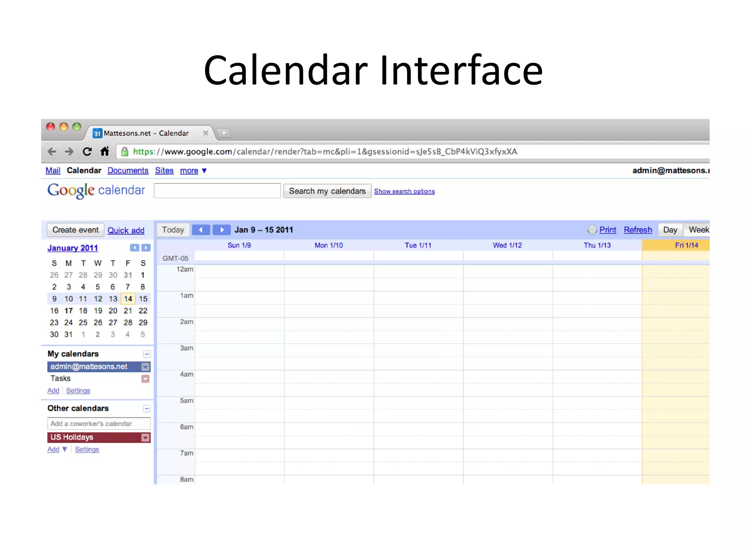Click the Create event button
747x560 pixels.
(76, 230)
